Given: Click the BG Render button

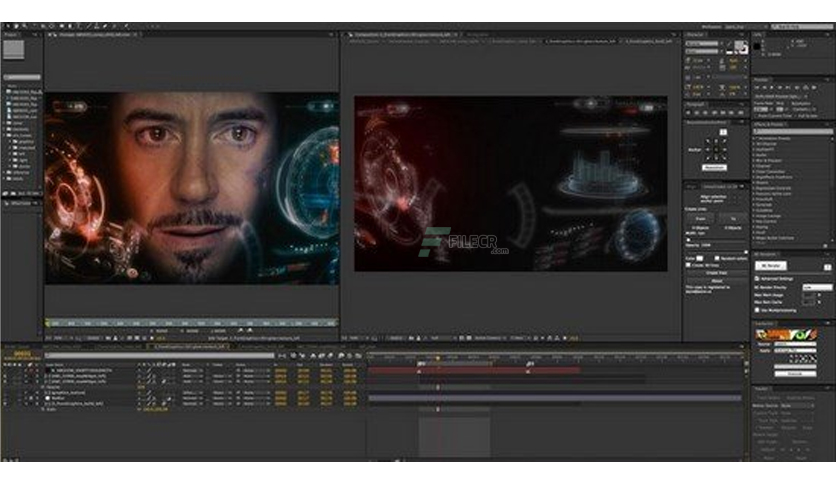Looking at the screenshot, I should [771, 265].
